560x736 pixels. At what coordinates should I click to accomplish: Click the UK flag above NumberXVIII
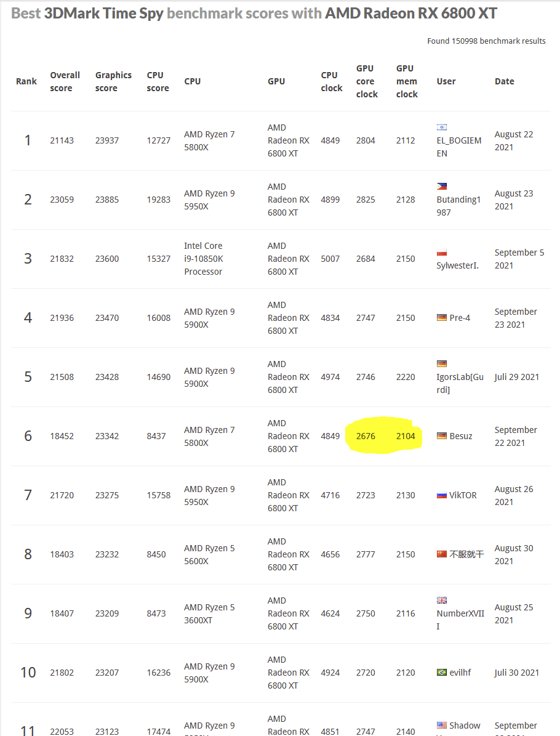442,601
